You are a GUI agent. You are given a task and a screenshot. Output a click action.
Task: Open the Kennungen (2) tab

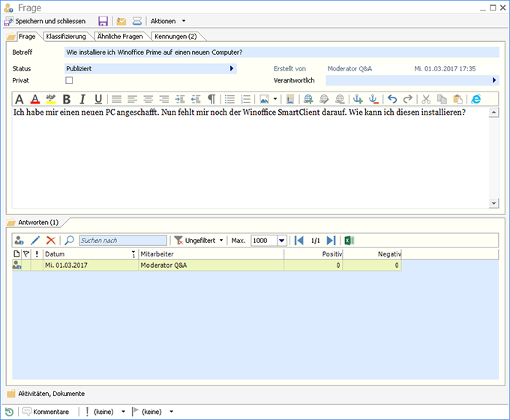coord(175,37)
